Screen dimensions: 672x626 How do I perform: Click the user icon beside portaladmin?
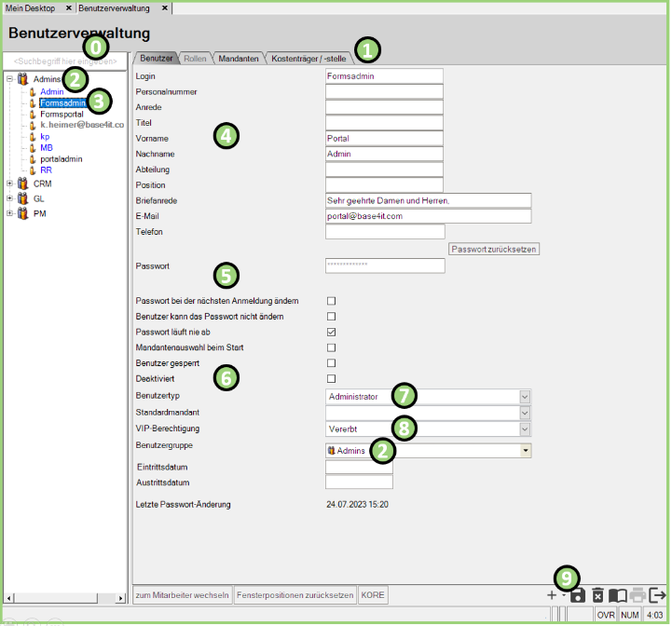pyautogui.click(x=32, y=159)
